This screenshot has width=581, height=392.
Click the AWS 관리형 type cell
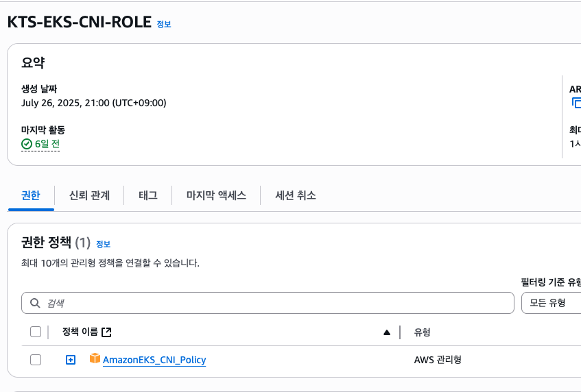click(438, 360)
